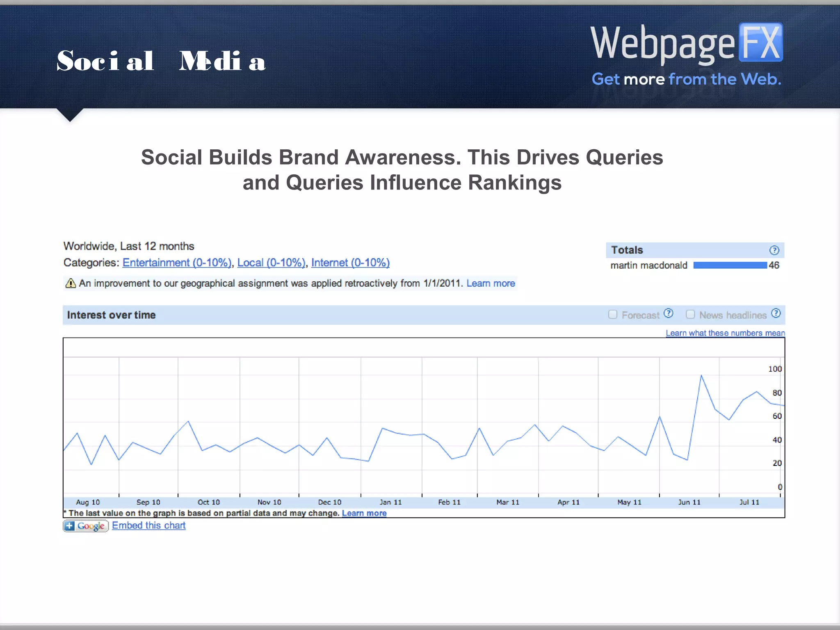The image size is (840, 630).
Task: Click the Aug 10 axis label
Action: tap(88, 502)
